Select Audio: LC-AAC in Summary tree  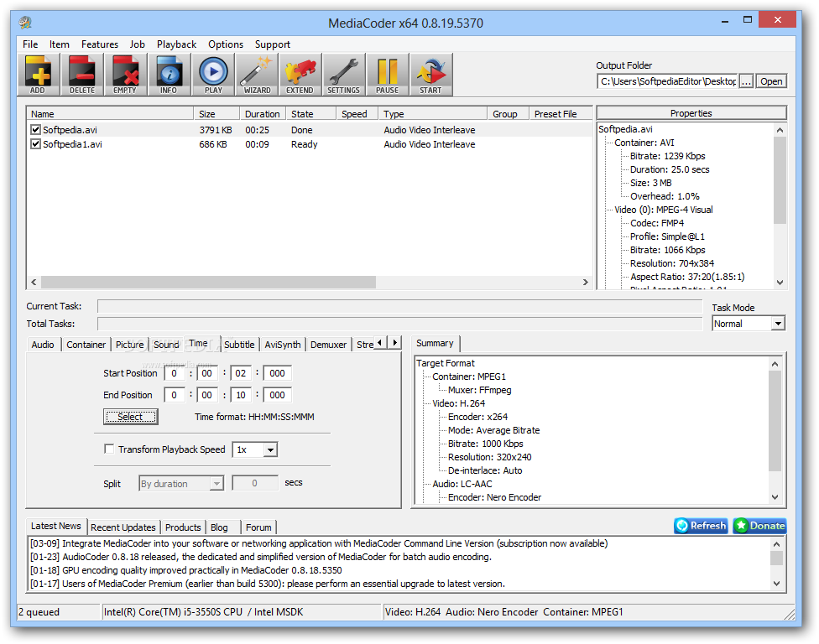pos(462,484)
